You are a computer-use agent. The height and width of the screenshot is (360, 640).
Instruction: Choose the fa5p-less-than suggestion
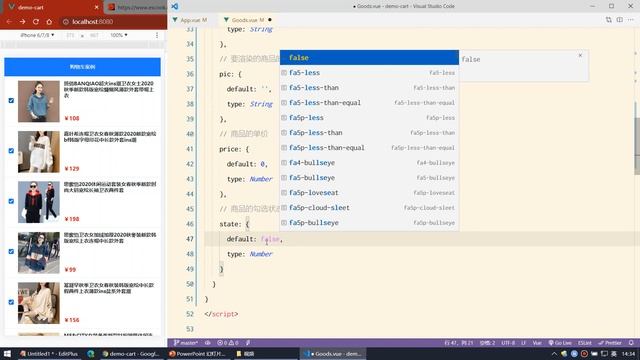[369, 133]
